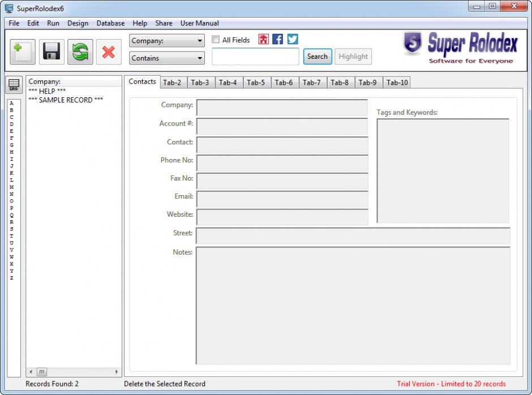This screenshot has width=532, height=395.
Task: Switch to the Contacts tab
Action: (x=142, y=82)
